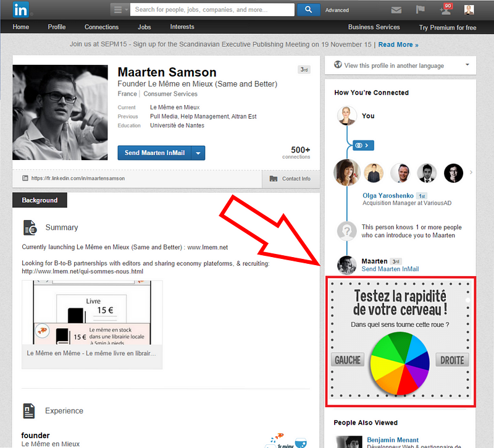Show next shared connections chevron
Viewport: 494px width, 448px height.
pos(471,172)
